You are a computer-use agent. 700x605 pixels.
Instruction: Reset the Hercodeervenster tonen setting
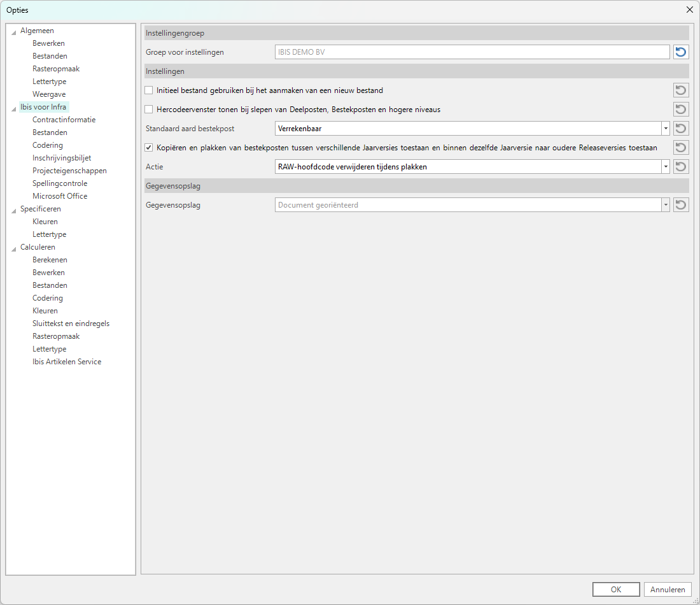[x=681, y=110]
